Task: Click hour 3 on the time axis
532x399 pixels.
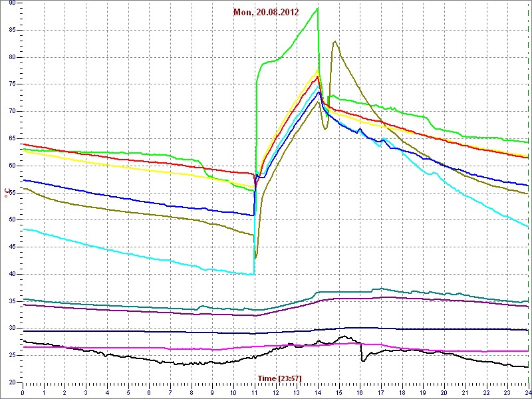Action: pyautogui.click(x=86, y=393)
